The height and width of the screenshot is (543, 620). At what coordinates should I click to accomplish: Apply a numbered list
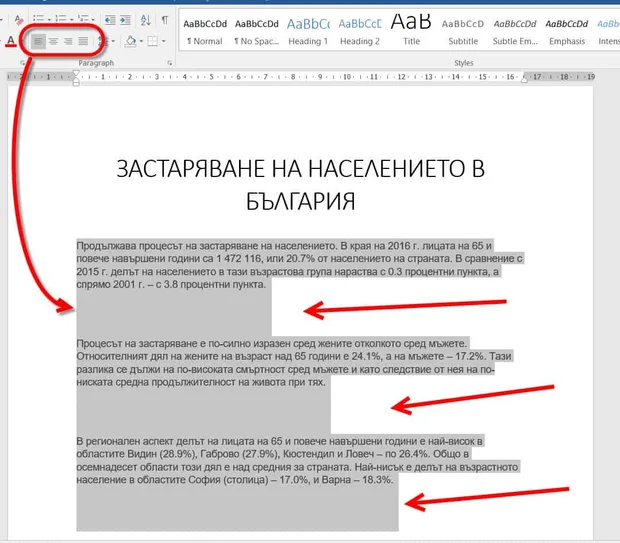coord(61,19)
